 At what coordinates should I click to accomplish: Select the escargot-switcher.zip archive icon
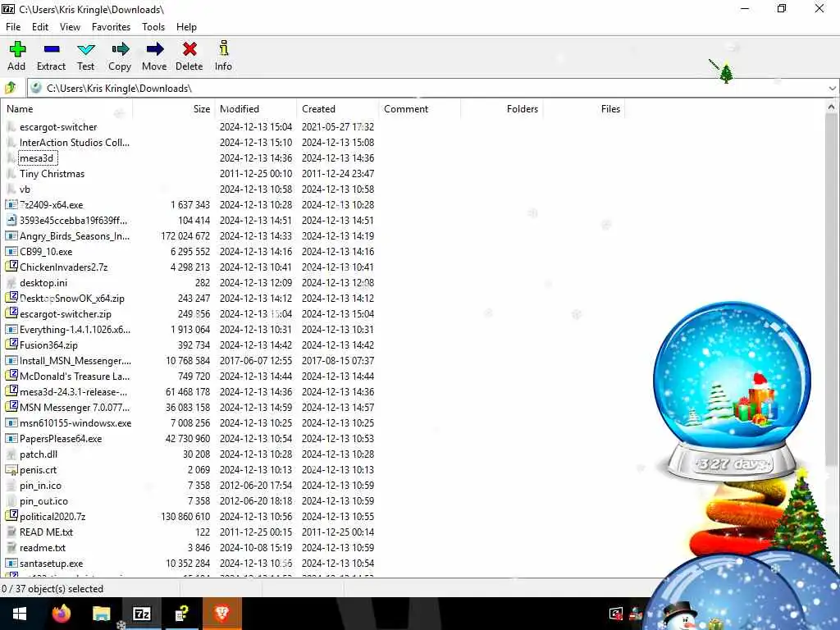tap(11, 313)
